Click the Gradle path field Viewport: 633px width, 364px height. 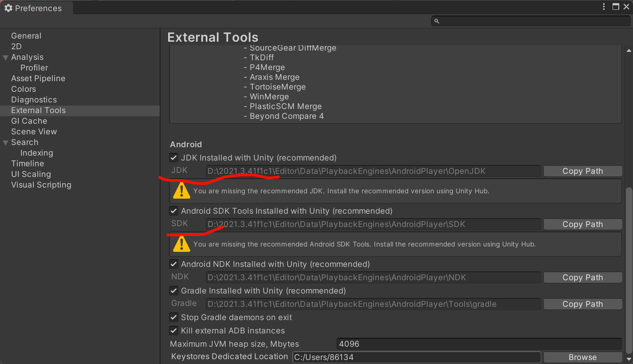tap(374, 304)
